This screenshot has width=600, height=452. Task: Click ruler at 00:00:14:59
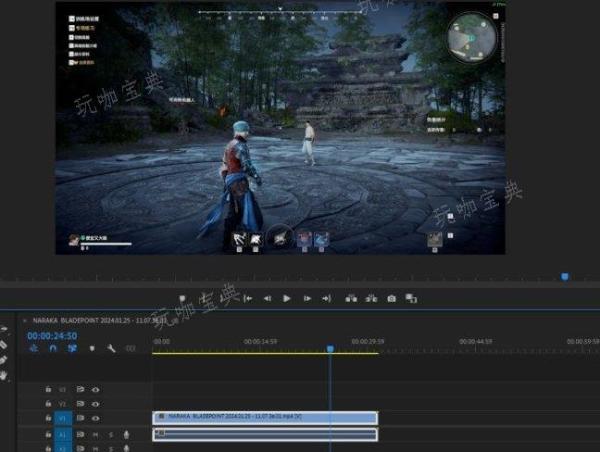pos(260,341)
